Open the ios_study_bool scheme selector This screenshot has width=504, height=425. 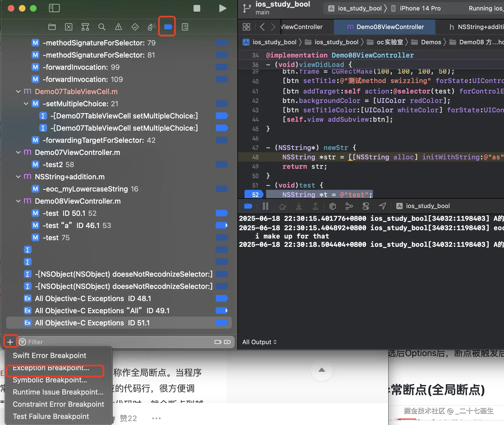(x=355, y=8)
